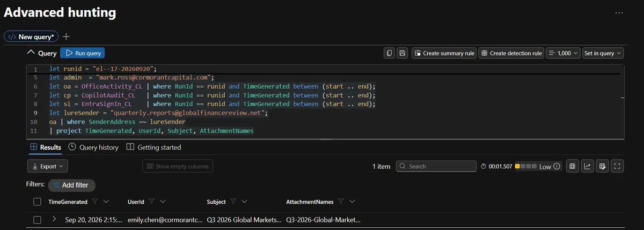Open the more options ellipsis menu
This screenshot has height=230, width=644.
pyautogui.click(x=619, y=12)
